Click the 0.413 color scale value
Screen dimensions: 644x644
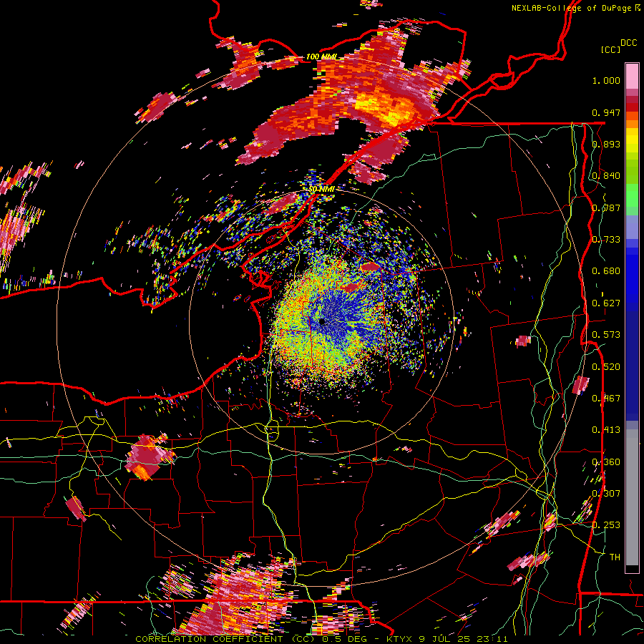(606, 430)
